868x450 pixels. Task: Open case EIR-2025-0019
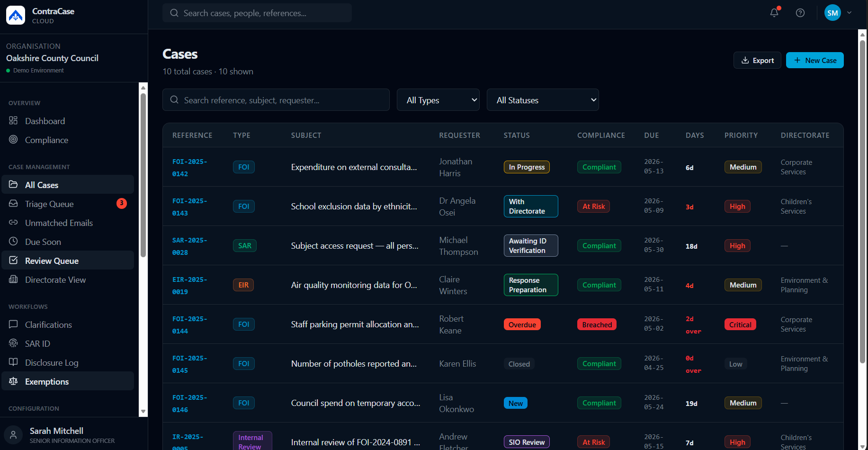[x=190, y=286]
